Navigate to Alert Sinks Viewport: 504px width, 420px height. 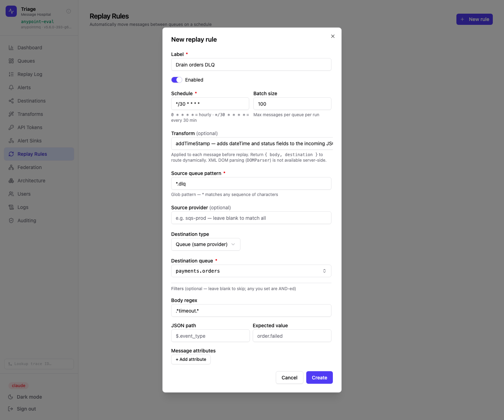pyautogui.click(x=39, y=141)
